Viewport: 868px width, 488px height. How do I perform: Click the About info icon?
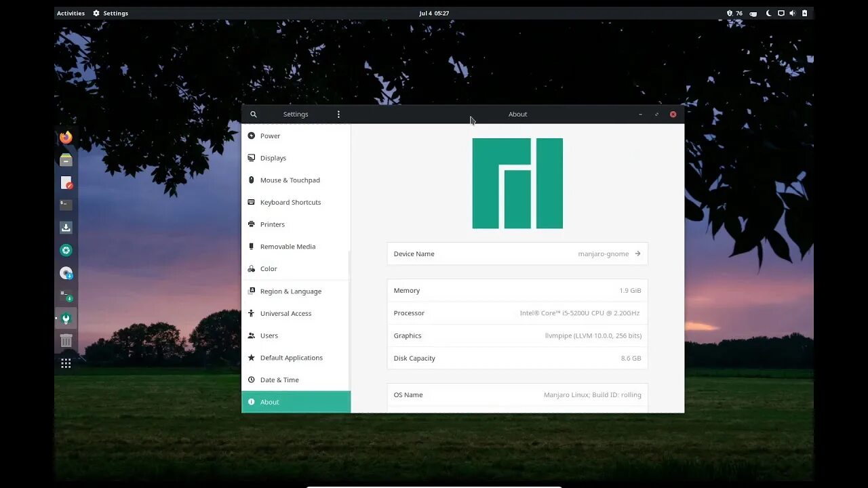point(252,402)
